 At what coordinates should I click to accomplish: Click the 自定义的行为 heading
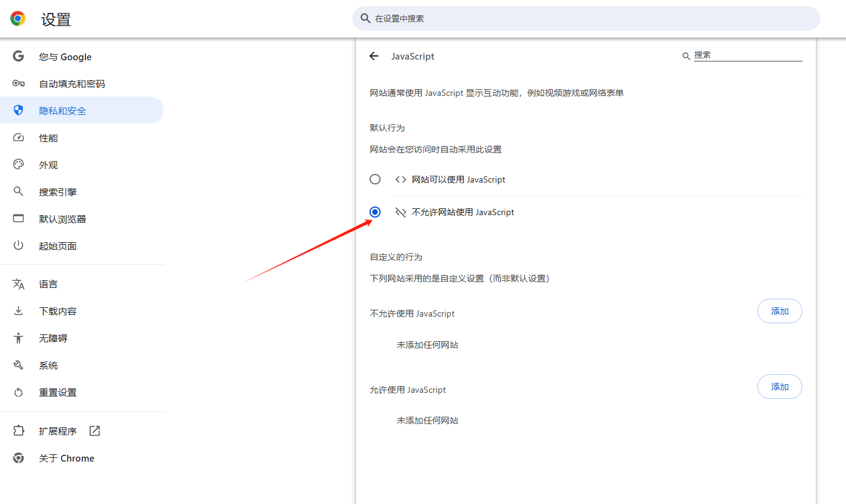click(x=396, y=257)
